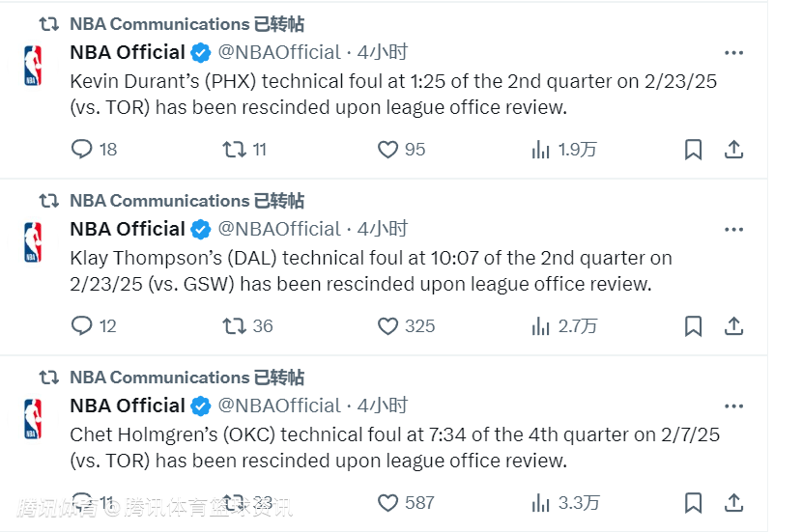Like the Klay Thompson post with 325 likes
802x532 pixels.
click(387, 326)
